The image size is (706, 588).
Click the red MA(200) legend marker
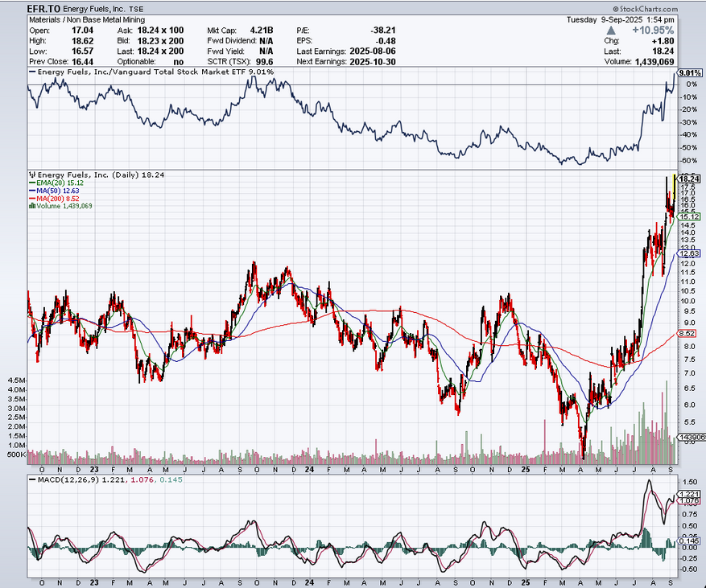[31, 199]
